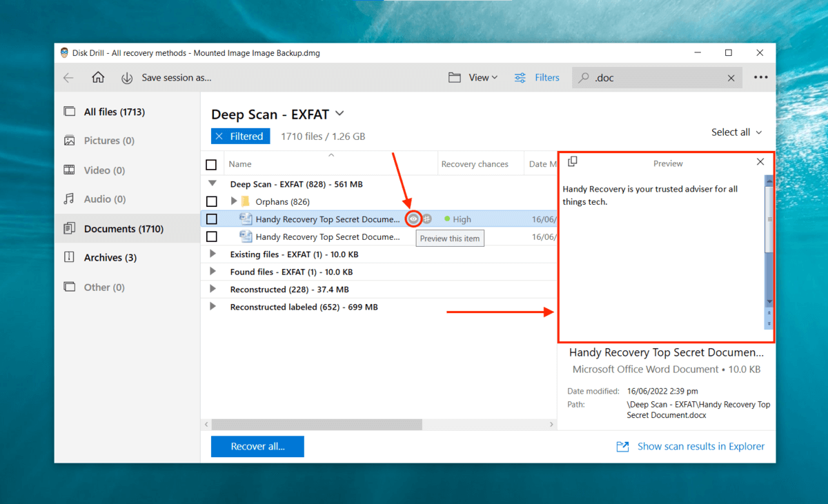Select Video (0) category
The image size is (828, 504).
tap(127, 170)
